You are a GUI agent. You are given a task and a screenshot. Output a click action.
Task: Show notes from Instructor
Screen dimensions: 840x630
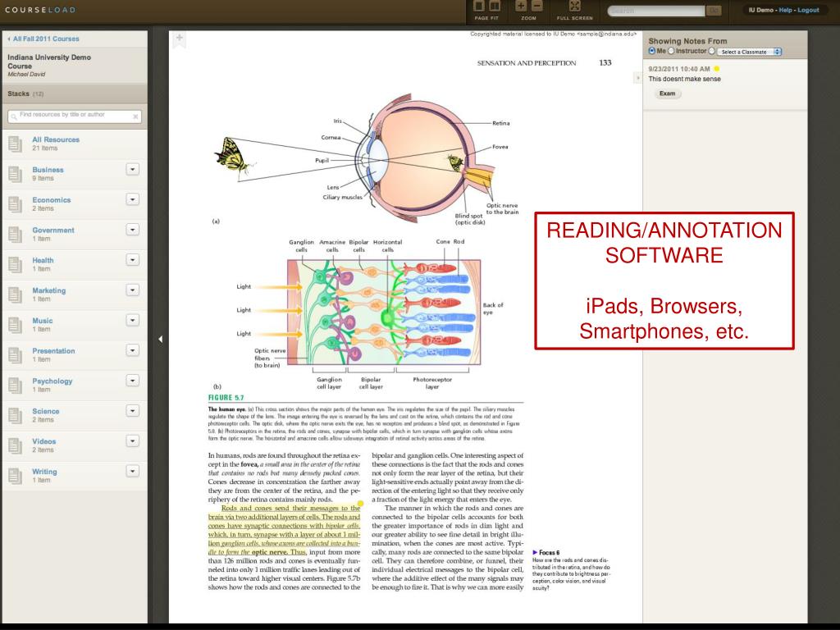(670, 51)
